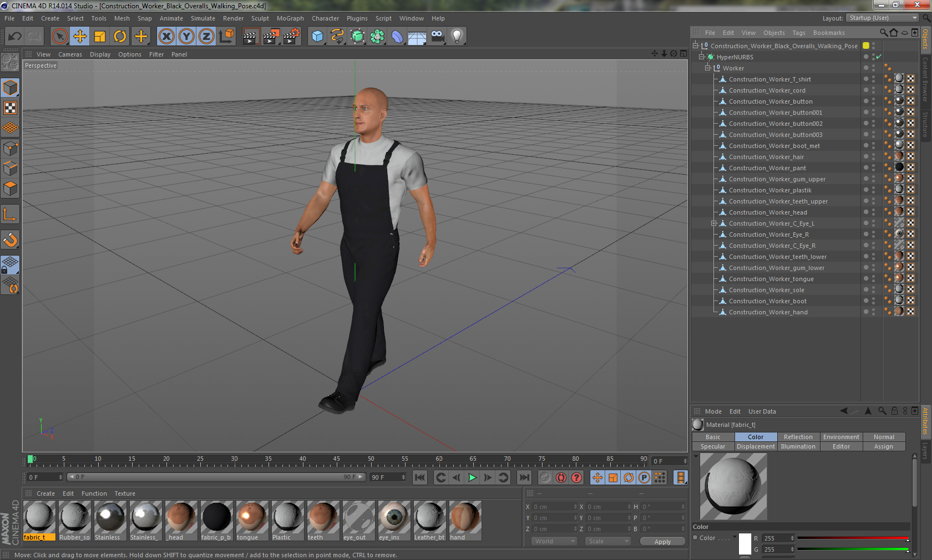Open viewport Cameras menu

[x=70, y=54]
